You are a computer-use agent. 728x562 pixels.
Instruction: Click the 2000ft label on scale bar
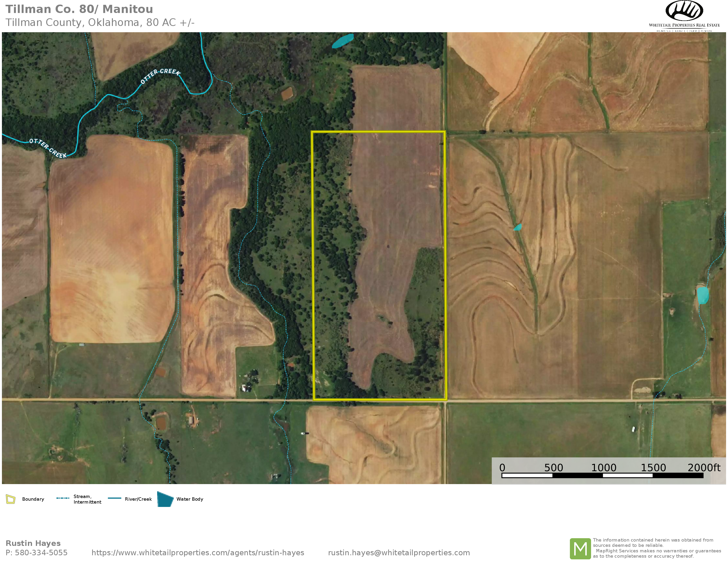pyautogui.click(x=704, y=468)
